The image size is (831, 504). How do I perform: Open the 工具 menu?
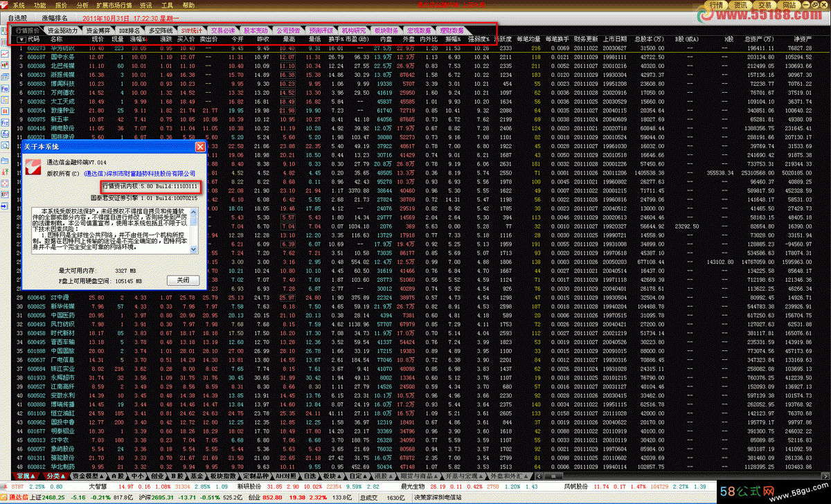click(x=167, y=5)
